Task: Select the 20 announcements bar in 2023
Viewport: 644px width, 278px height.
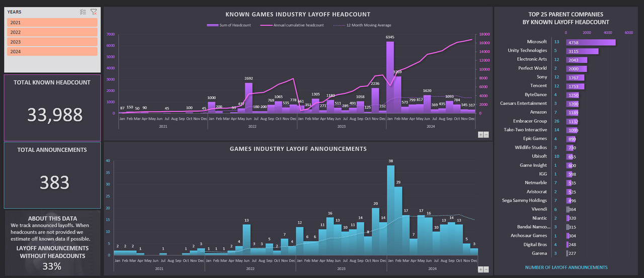Action: pyautogui.click(x=375, y=231)
